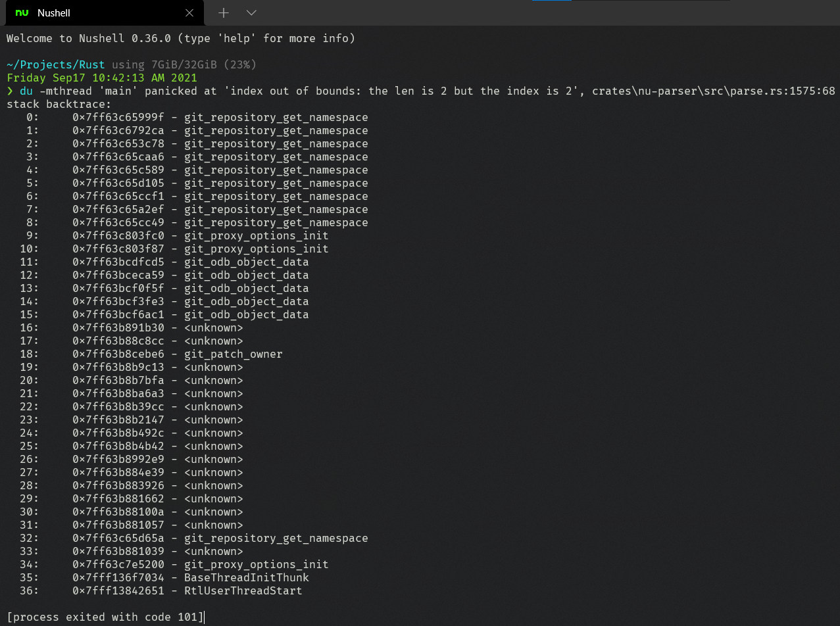Viewport: 840px width, 626px height.
Task: Click the stack backtrace label
Action: point(59,104)
